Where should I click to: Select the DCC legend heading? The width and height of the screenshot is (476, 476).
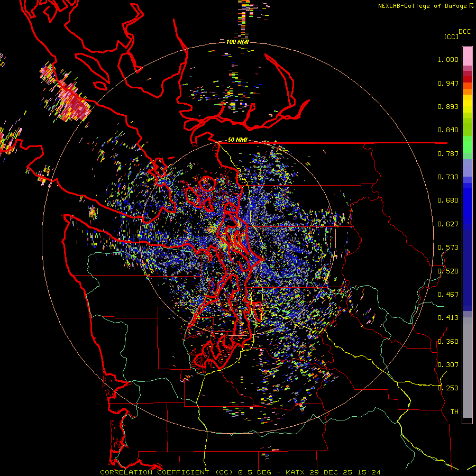[464, 32]
